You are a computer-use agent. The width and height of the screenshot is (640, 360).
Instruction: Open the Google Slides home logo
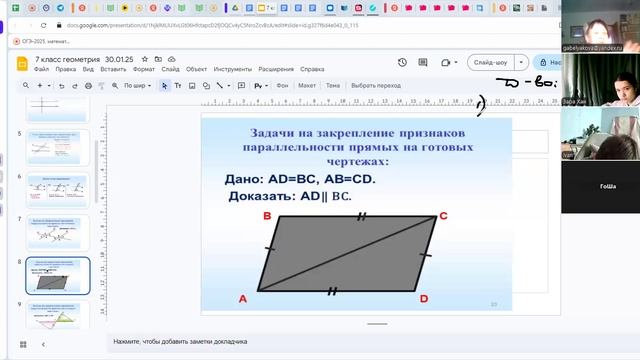pyautogui.click(x=22, y=64)
